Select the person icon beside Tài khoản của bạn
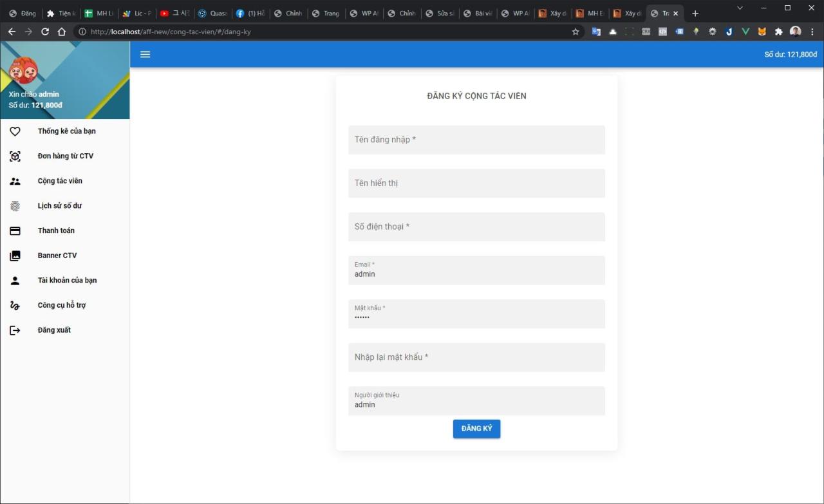The height and width of the screenshot is (504, 824). tap(15, 280)
